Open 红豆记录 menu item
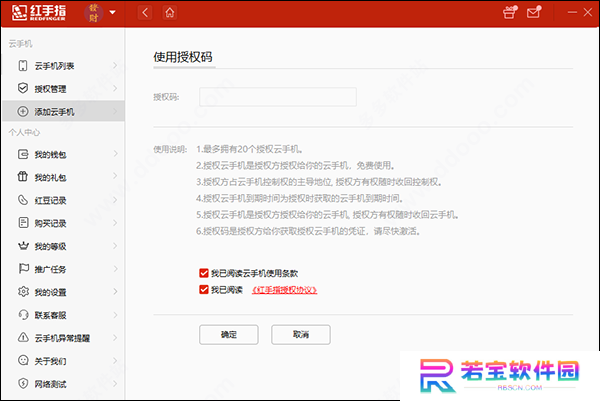The width and height of the screenshot is (600, 401). (x=63, y=200)
